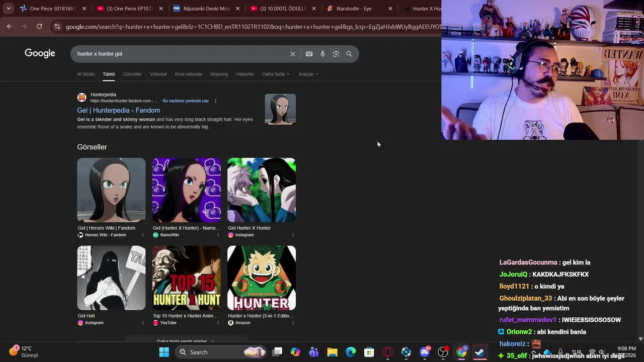The height and width of the screenshot is (362, 644).
Task: Go back with the browser back arrow
Action: pyautogui.click(x=9, y=26)
